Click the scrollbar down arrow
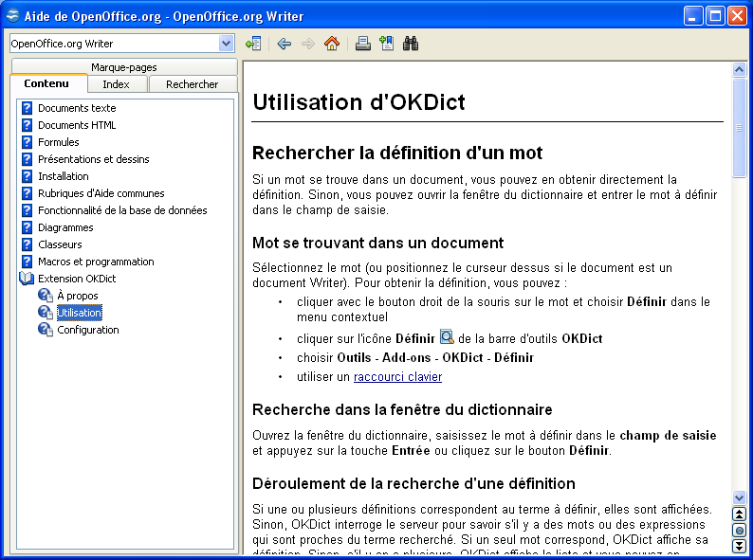Image resolution: width=753 pixels, height=560 pixels. 739,497
